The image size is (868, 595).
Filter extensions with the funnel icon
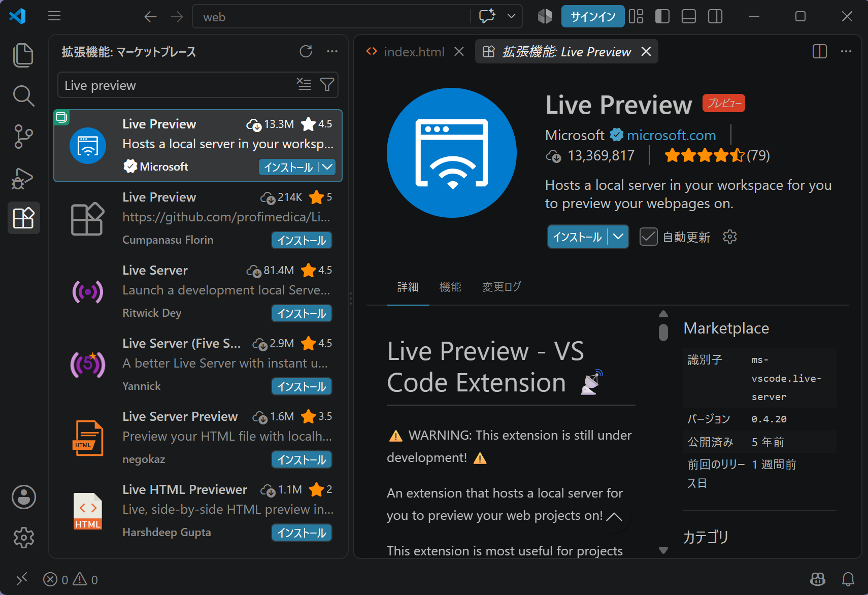tap(327, 84)
